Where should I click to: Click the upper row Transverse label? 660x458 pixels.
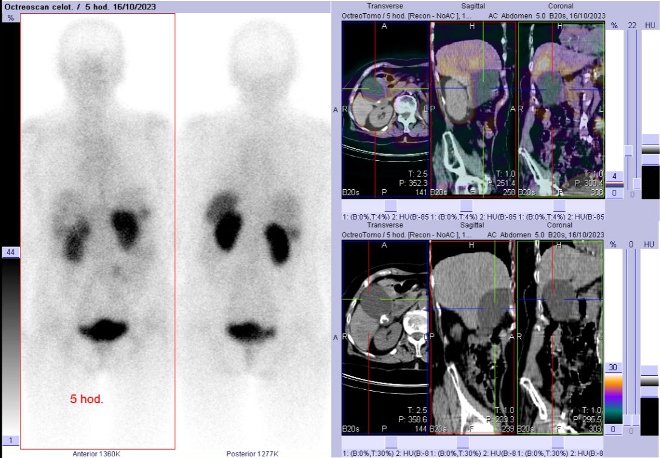tap(385, 6)
